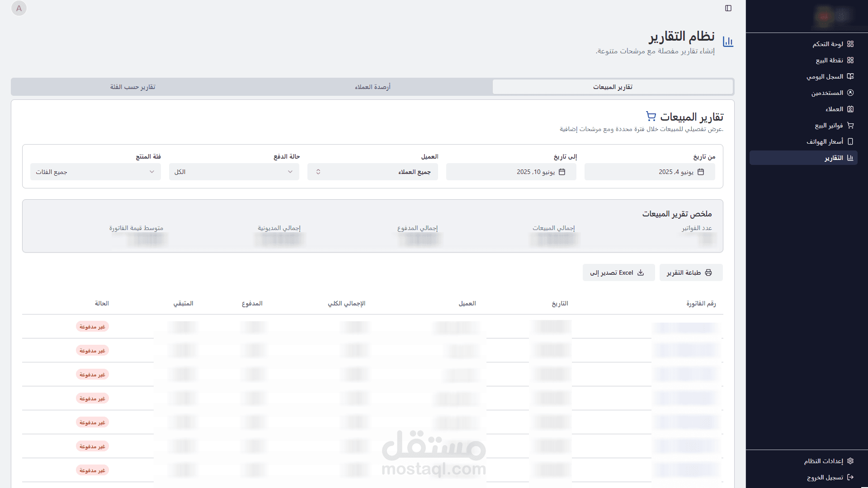Click the first غير مدفوعة status badge
The width and height of the screenshot is (868, 488).
pos(92,326)
